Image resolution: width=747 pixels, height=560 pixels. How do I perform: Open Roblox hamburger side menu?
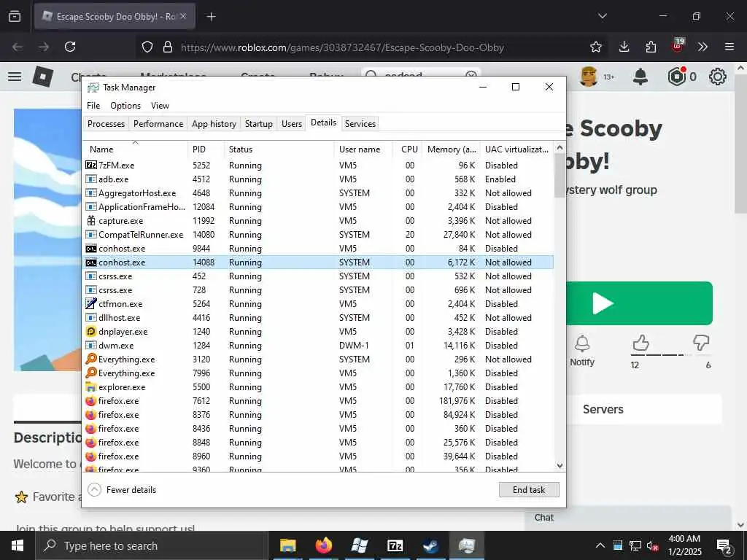(x=15, y=76)
